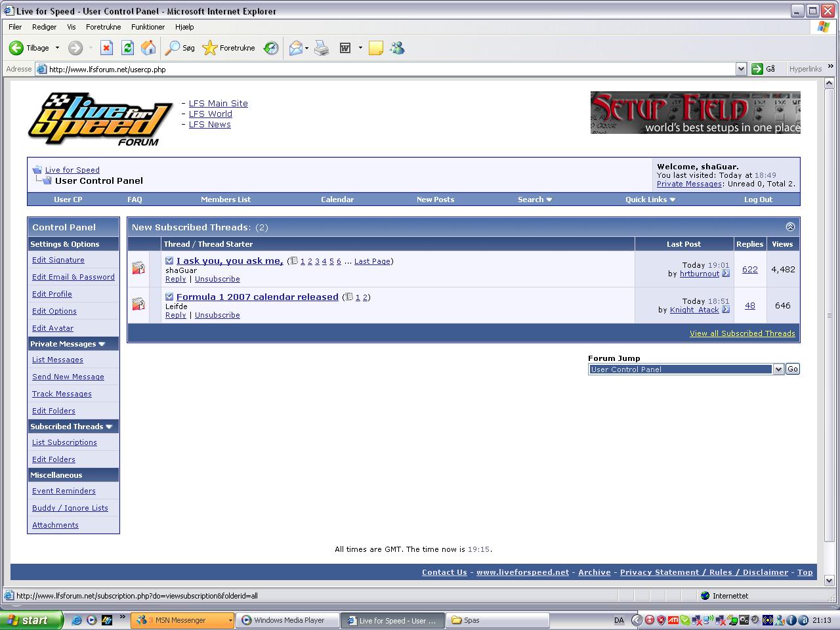Open the address bar URL dropdown
Screen dimensions: 840x630
[x=741, y=69]
